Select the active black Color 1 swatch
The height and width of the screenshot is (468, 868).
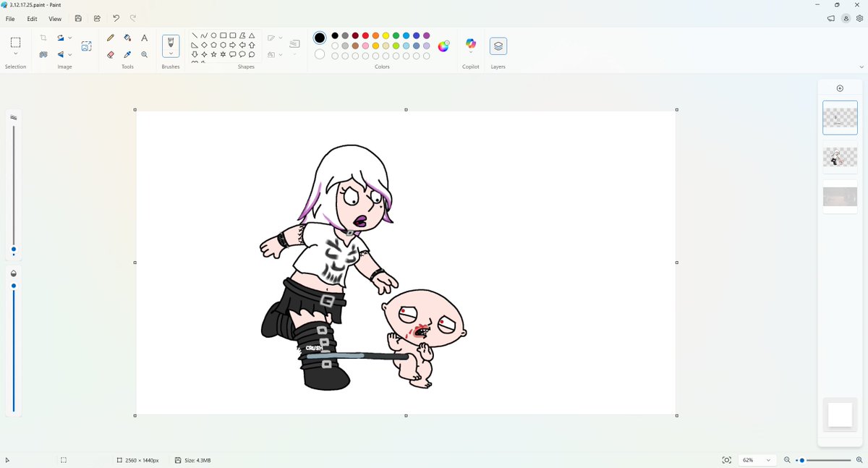(320, 38)
